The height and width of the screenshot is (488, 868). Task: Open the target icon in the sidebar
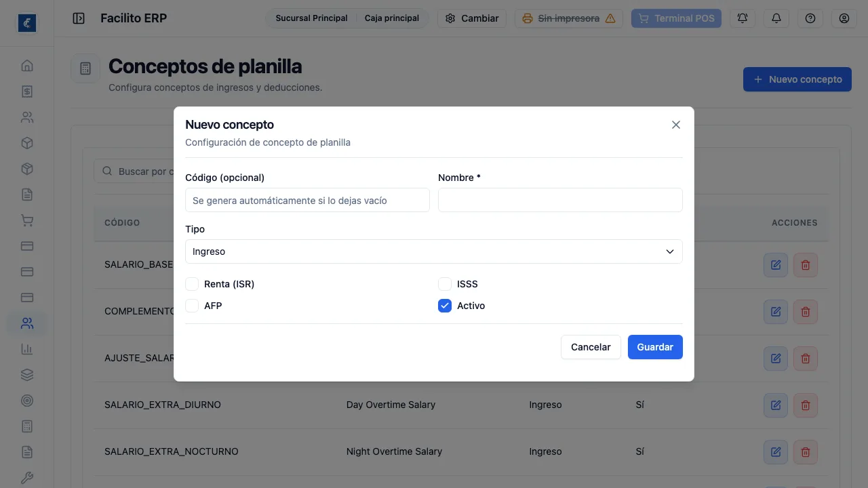click(27, 401)
